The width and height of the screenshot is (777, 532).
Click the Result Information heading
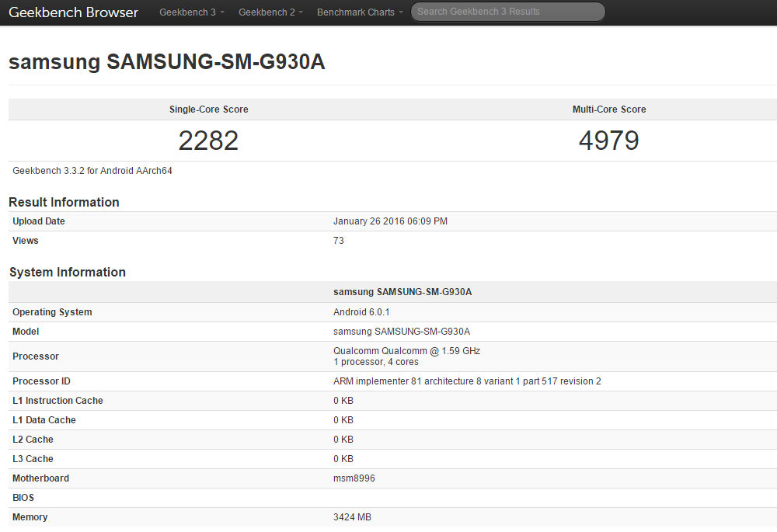point(64,202)
